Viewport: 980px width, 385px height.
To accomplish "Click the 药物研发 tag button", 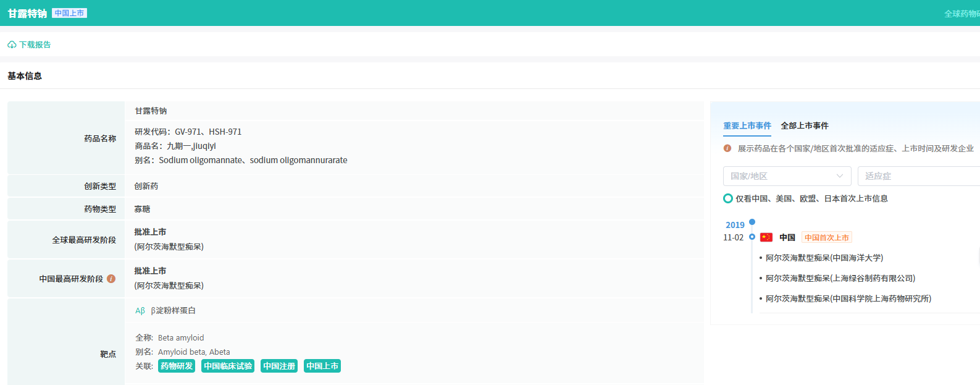I will 177,366.
